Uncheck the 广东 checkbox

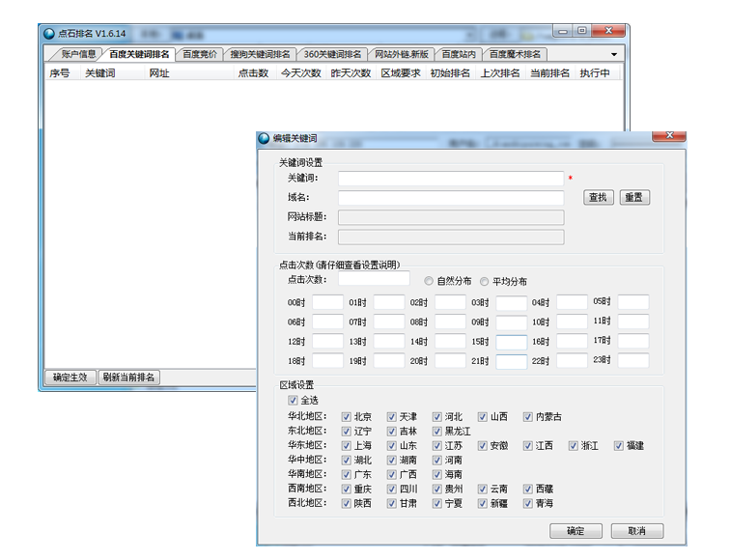[346, 474]
